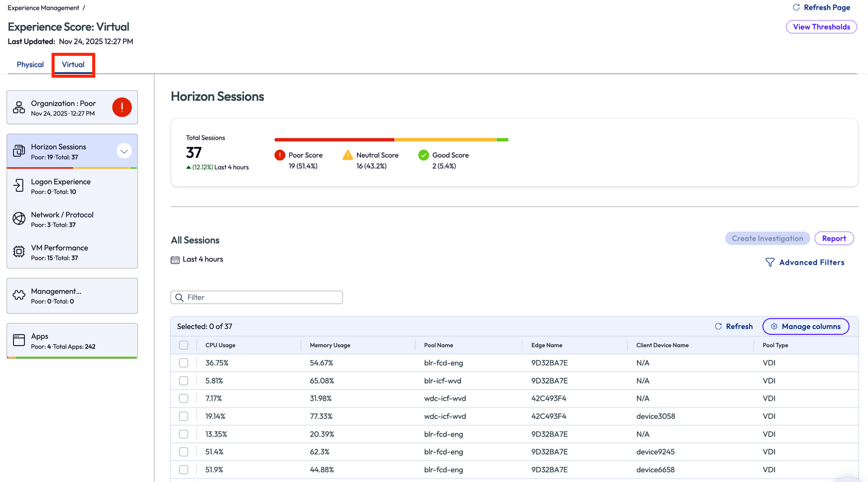Click the Logon Experience icon in sidebar
The height and width of the screenshot is (482, 868).
click(x=19, y=186)
